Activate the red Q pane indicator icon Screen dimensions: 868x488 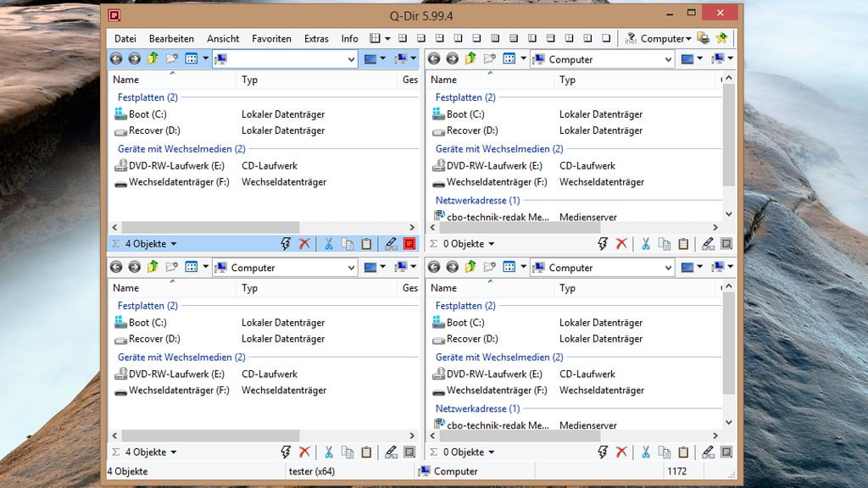coord(409,243)
